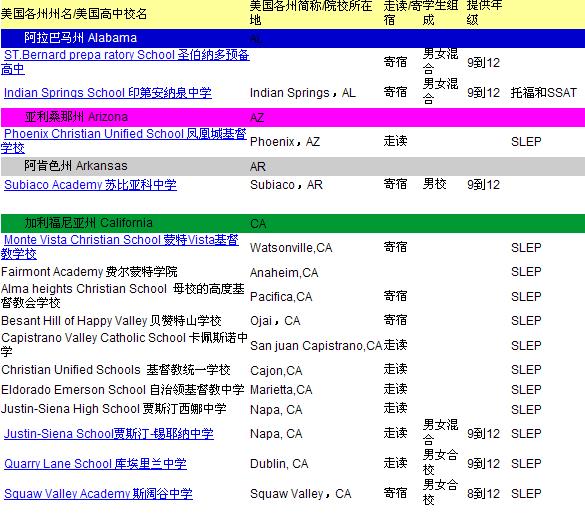585x525 pixels.
Task: Click Anaheim,CA location cell
Action: point(284,273)
